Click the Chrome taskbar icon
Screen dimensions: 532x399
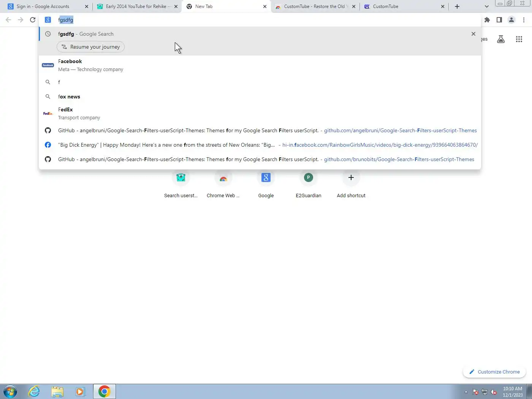pos(104,391)
